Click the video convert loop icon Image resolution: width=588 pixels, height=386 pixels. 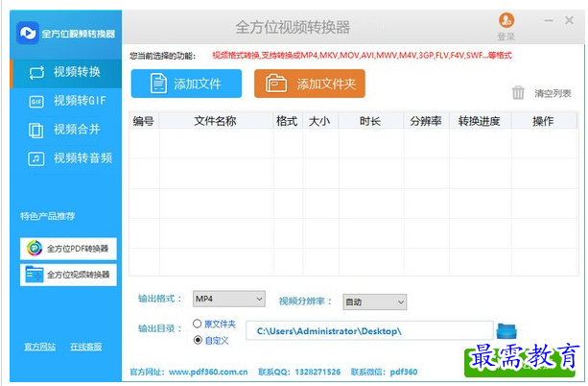point(36,72)
